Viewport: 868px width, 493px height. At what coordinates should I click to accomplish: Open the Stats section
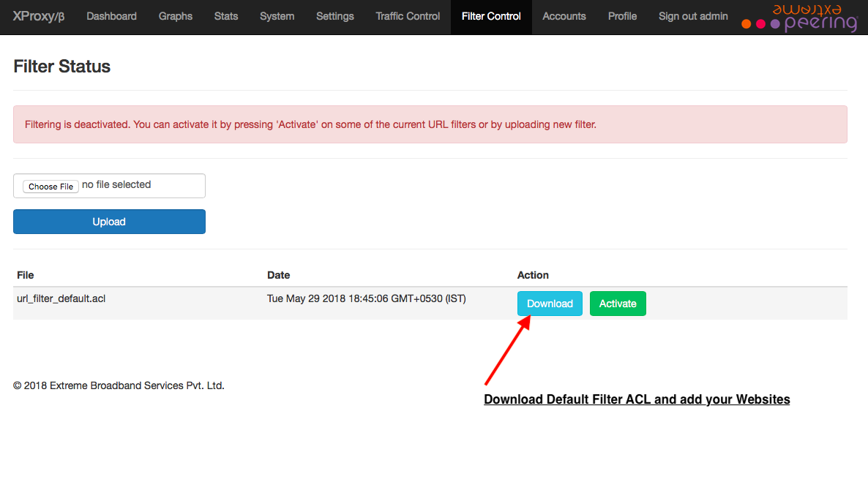(x=226, y=16)
